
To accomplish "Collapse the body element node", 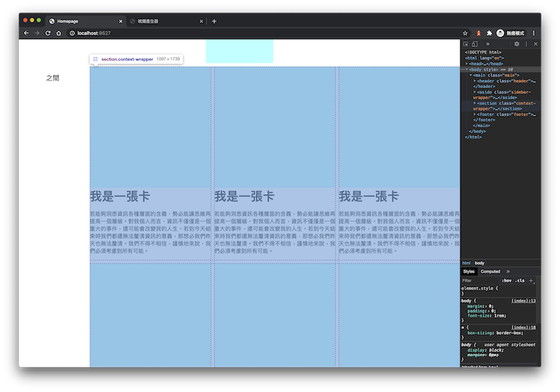I will pos(467,69).
